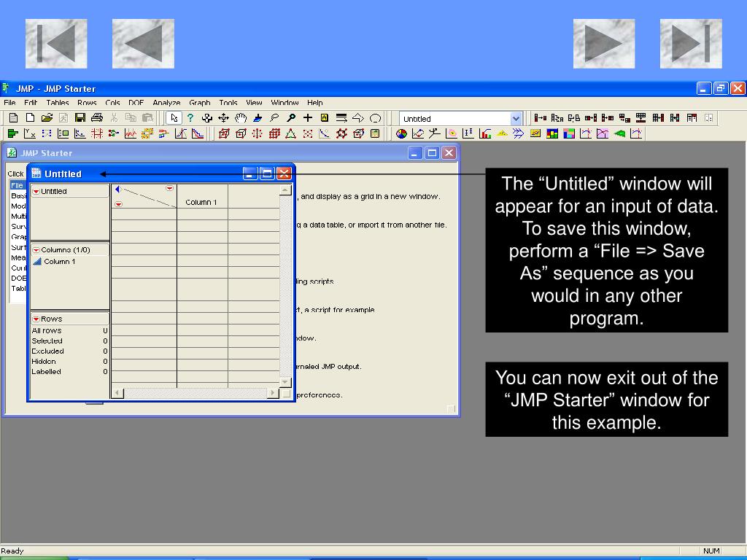Close the JMP Starter window
747x560 pixels.
coord(449,153)
